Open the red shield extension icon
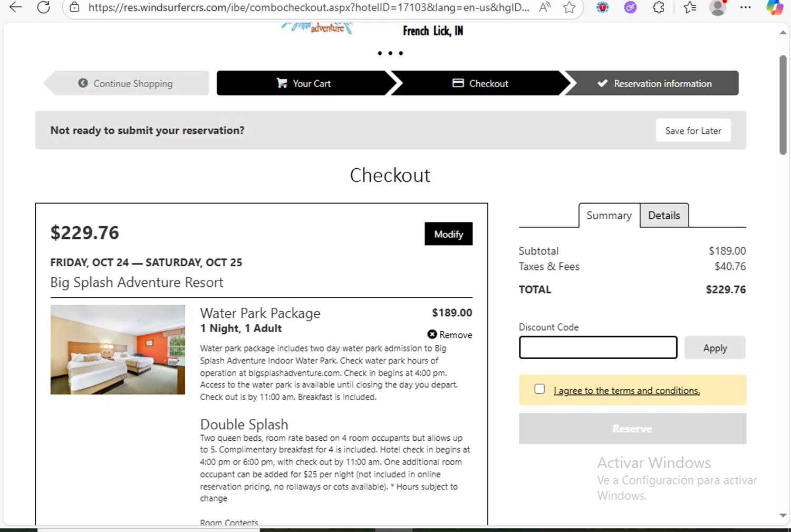 [602, 7]
